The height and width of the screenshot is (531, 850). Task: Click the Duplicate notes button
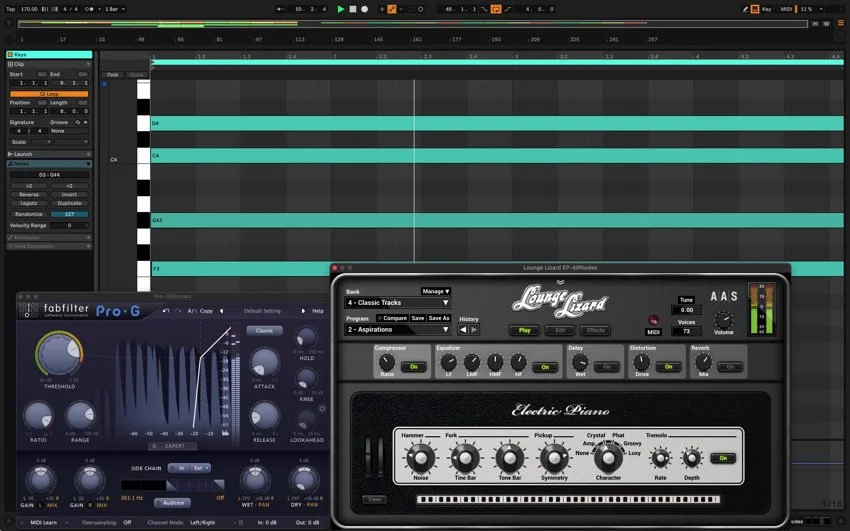(x=69, y=203)
